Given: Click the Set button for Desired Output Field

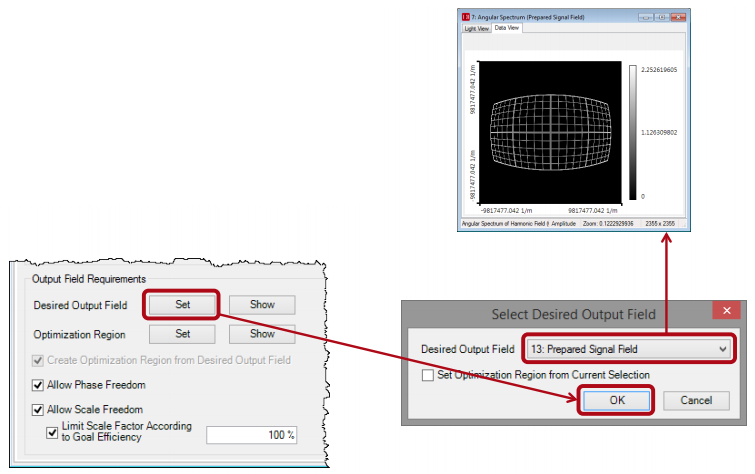Looking at the screenshot, I should coord(182,304).
